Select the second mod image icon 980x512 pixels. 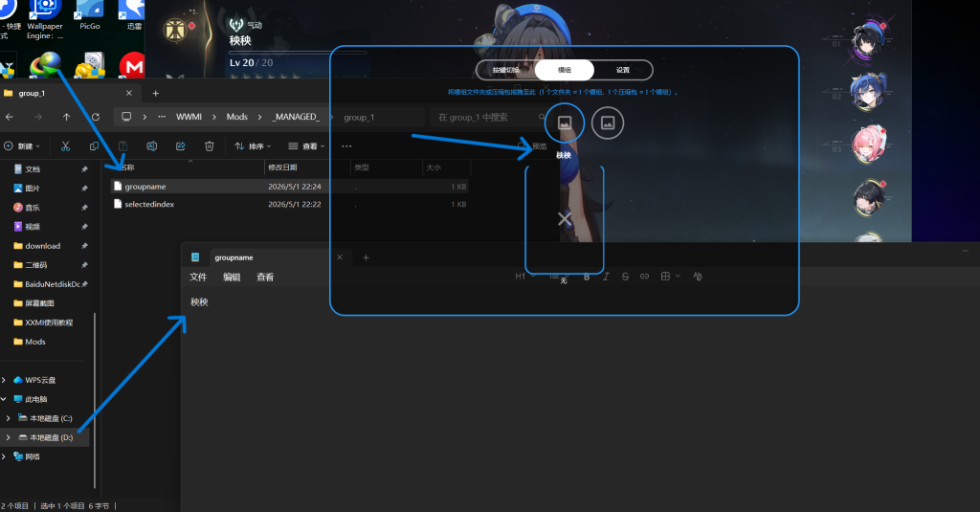coord(608,123)
